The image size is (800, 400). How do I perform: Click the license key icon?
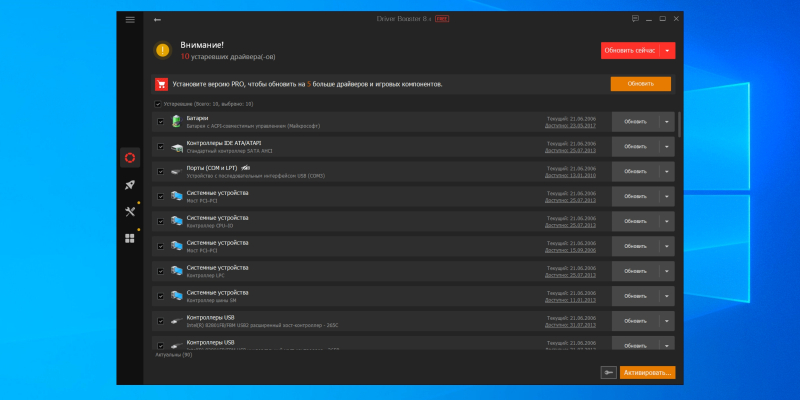click(608, 372)
